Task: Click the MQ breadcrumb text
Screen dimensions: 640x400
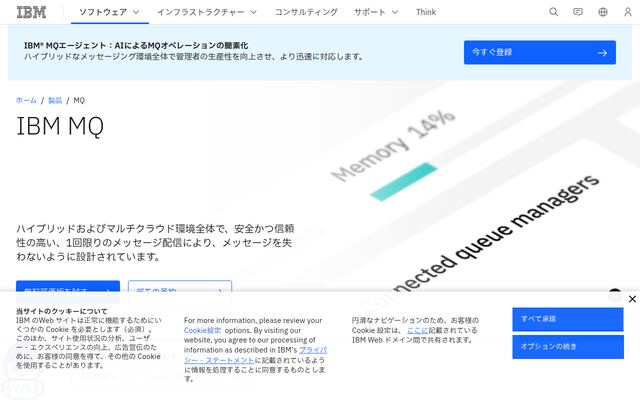Action: pyautogui.click(x=79, y=100)
